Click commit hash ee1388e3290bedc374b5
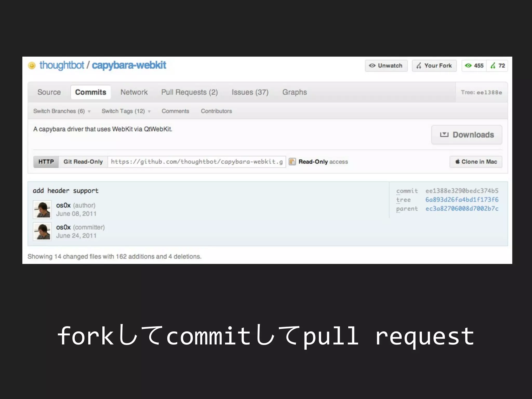The image size is (532, 399). [x=462, y=191]
